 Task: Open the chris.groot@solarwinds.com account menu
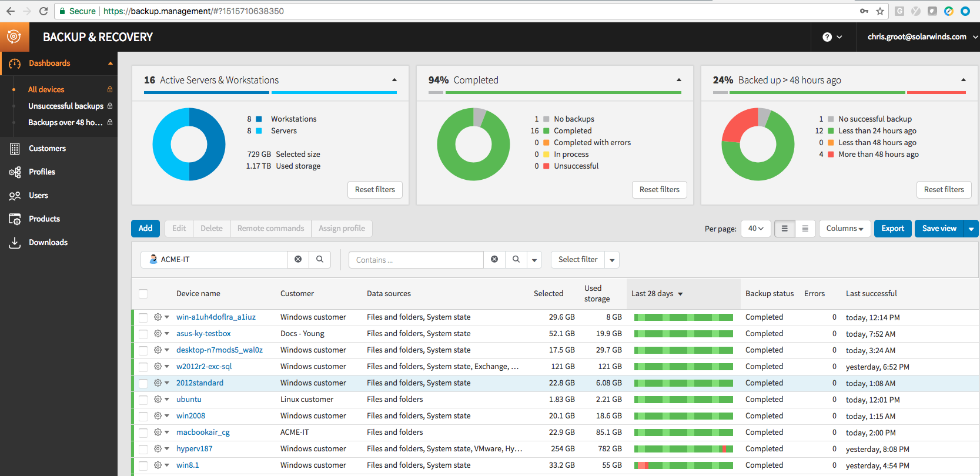tap(922, 36)
